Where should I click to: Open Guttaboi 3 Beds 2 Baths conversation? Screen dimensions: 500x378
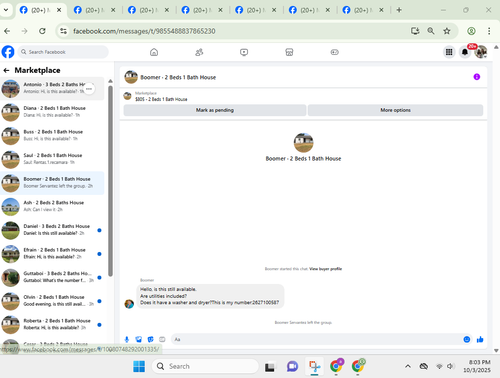tap(52, 277)
